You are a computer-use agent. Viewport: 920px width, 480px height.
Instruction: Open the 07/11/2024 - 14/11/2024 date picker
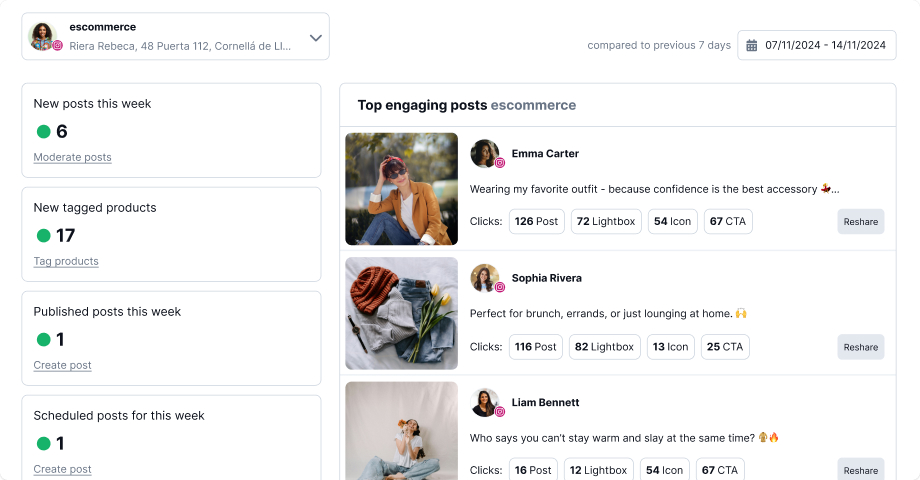point(817,45)
